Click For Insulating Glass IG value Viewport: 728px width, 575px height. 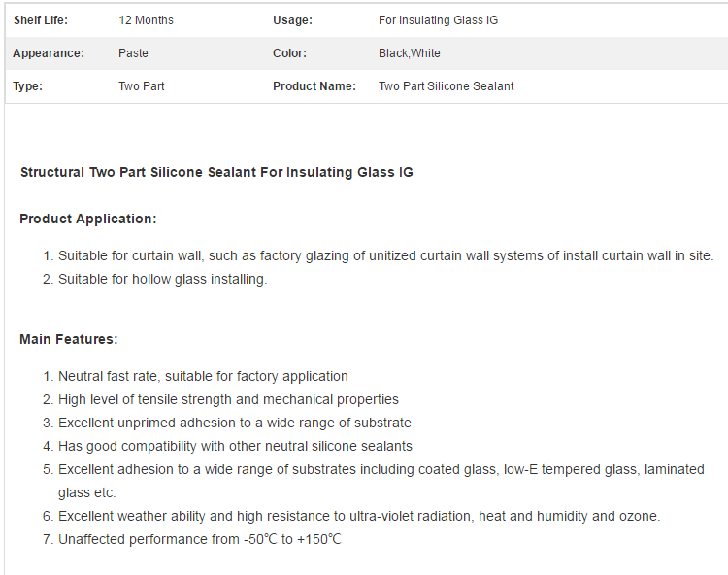[x=439, y=20]
